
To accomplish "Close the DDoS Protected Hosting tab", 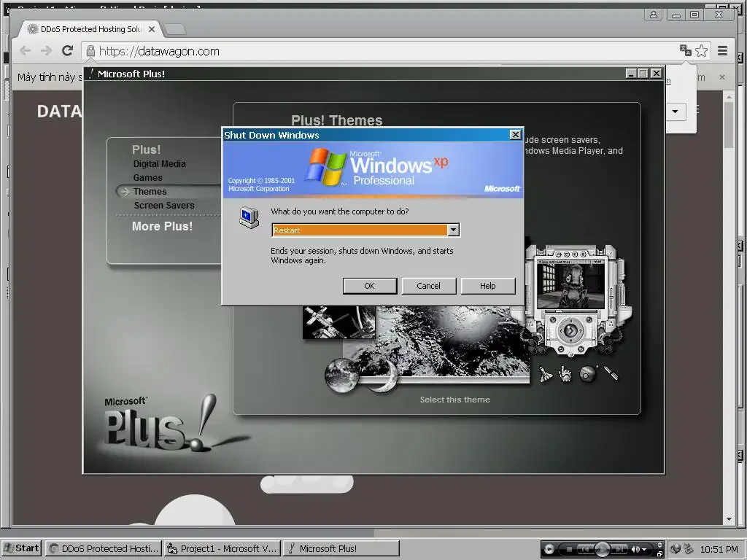I will click(x=152, y=29).
